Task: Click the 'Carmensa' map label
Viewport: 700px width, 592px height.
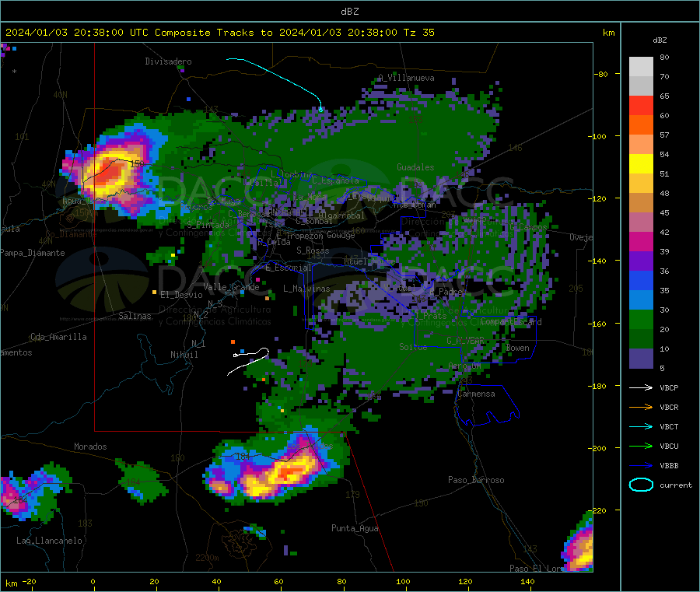Action: [x=476, y=394]
